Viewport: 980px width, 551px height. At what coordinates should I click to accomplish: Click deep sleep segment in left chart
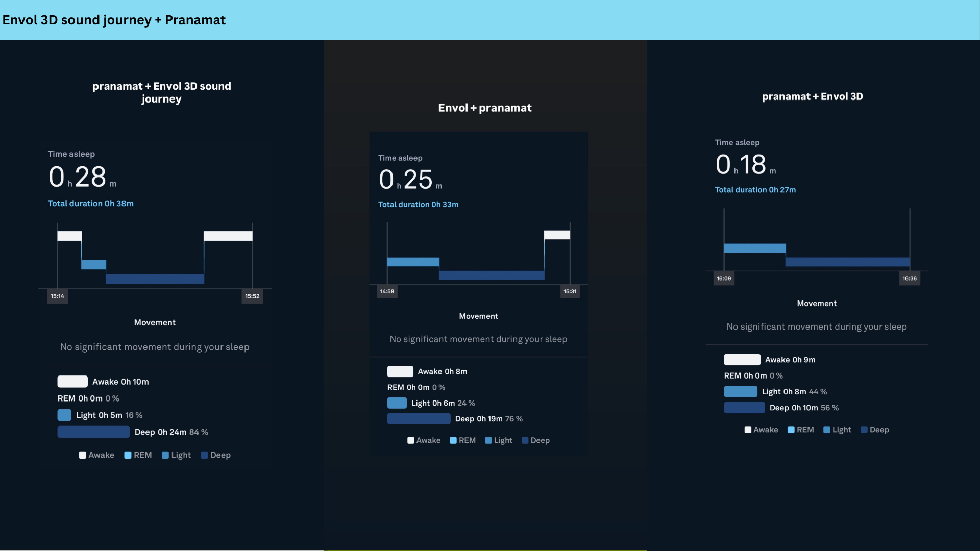tap(155, 279)
